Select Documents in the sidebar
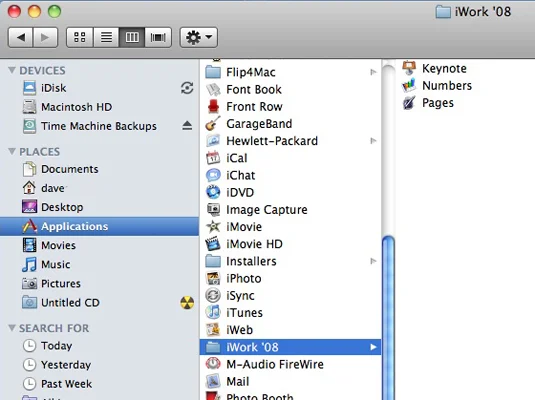This screenshot has height=400, width=535. 99,169
